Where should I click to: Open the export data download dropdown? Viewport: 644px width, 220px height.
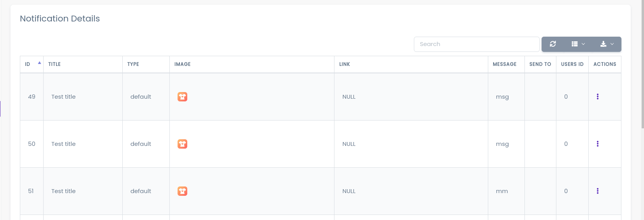click(x=607, y=44)
